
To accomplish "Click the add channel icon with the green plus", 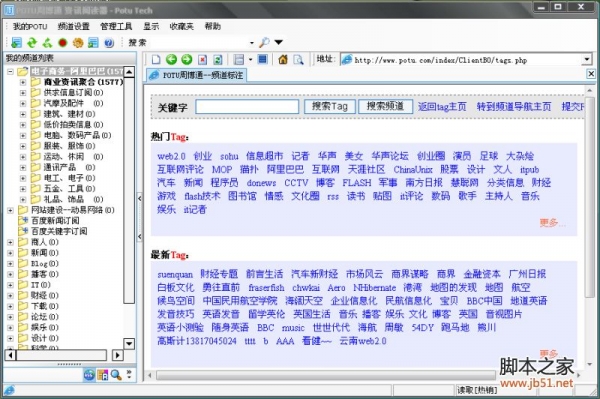I will [x=16, y=42].
